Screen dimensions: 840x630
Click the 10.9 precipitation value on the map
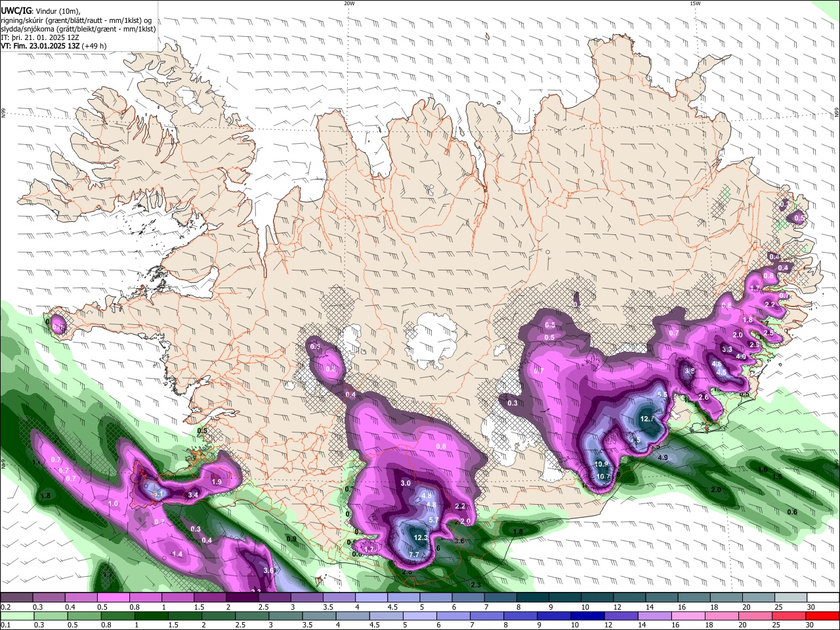tap(602, 464)
